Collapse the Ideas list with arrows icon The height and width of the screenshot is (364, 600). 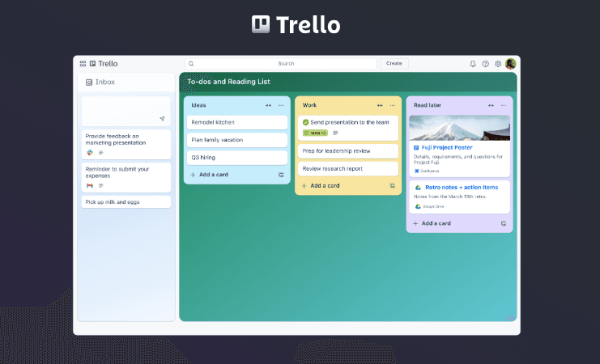(x=268, y=105)
